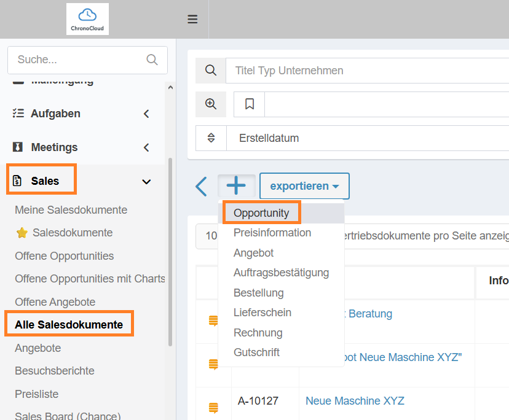
Task: Collapse the Sales menu section
Action: (146, 181)
